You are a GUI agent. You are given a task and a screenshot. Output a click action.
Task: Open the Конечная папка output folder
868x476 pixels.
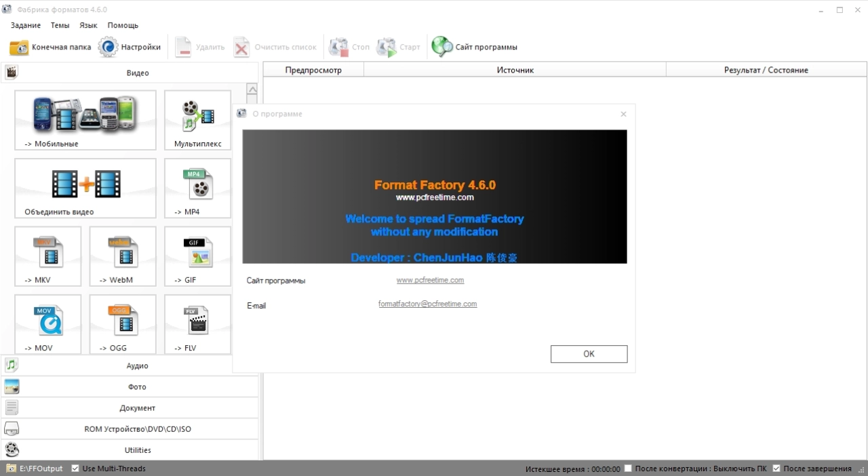(x=50, y=47)
